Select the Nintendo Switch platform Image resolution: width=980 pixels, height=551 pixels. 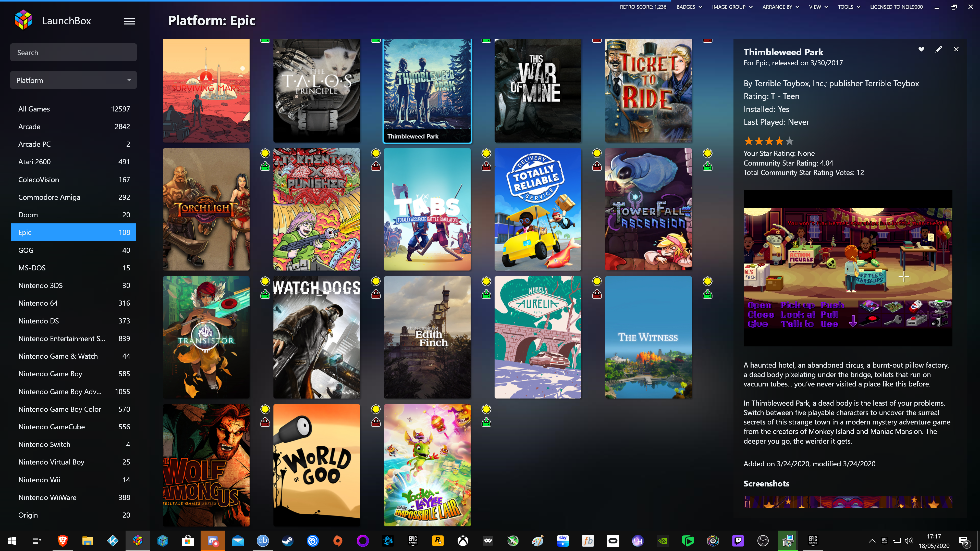[73, 444]
